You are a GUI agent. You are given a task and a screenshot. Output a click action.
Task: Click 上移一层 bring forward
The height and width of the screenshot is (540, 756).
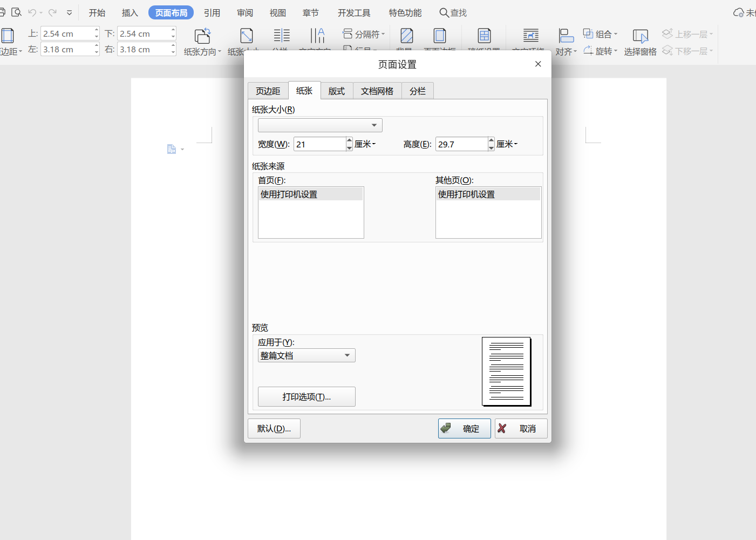coord(687,34)
